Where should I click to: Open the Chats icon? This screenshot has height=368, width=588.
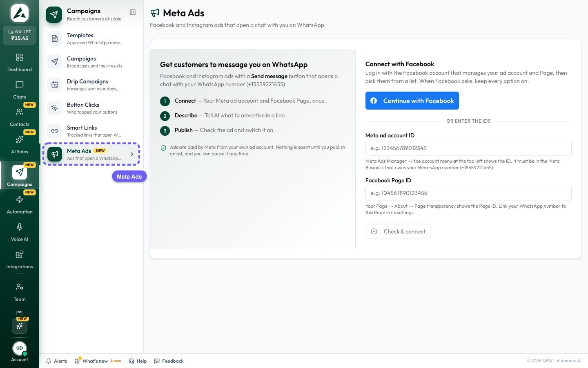coord(20,85)
